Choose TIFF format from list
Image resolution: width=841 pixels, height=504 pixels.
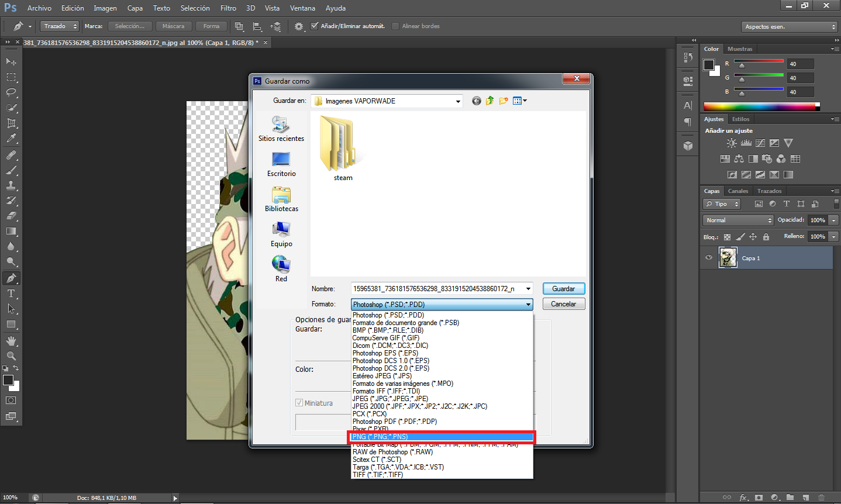click(x=442, y=475)
